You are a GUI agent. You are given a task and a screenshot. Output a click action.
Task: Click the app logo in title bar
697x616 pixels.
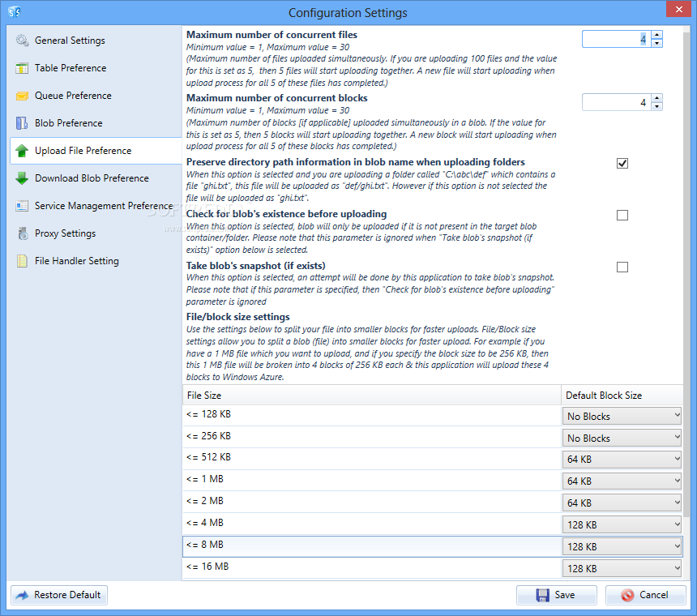point(15,12)
